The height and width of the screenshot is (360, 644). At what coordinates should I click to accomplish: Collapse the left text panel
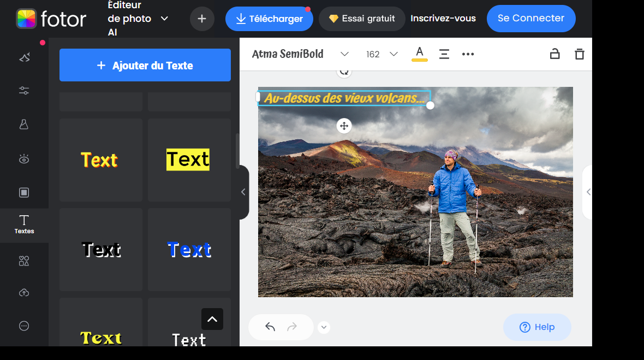pos(243,192)
